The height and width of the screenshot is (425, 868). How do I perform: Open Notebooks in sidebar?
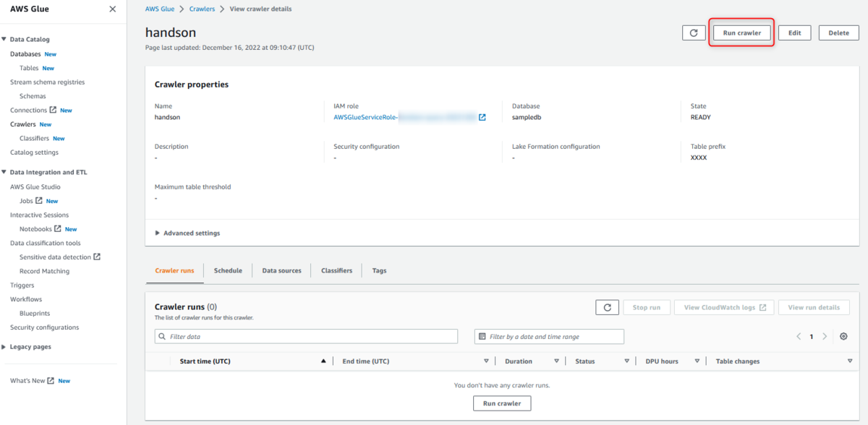[35, 229]
